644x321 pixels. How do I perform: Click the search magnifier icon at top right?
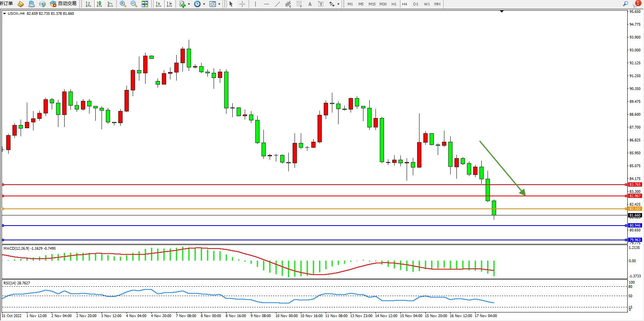click(x=625, y=4)
